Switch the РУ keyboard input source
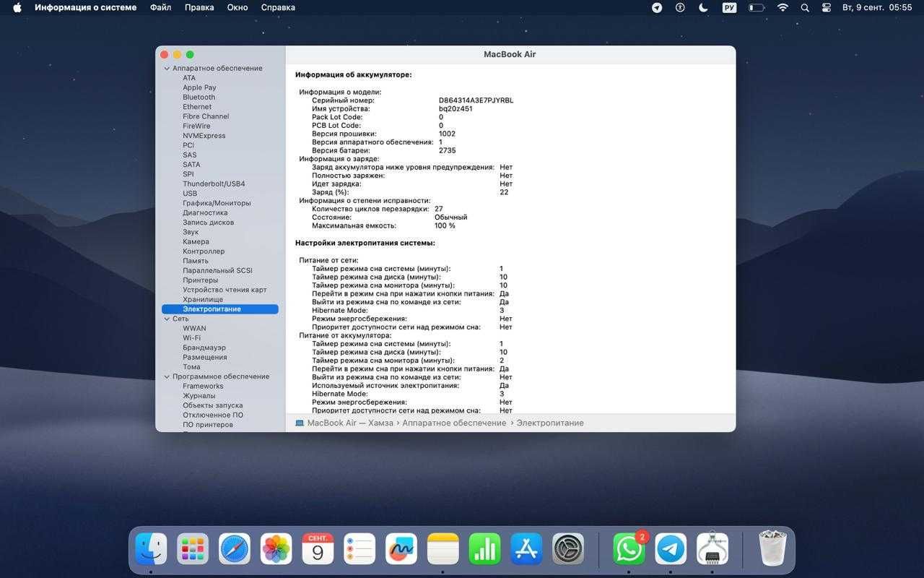This screenshot has height=578, width=924. click(x=729, y=7)
